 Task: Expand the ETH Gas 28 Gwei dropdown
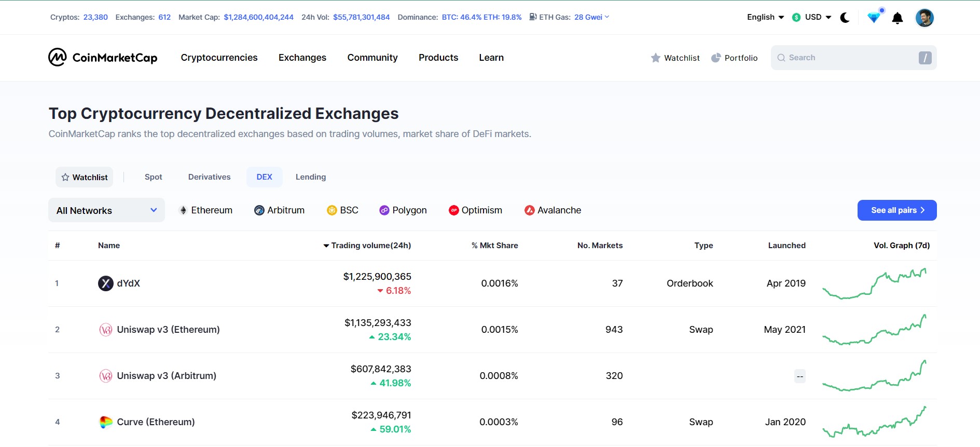(x=591, y=17)
